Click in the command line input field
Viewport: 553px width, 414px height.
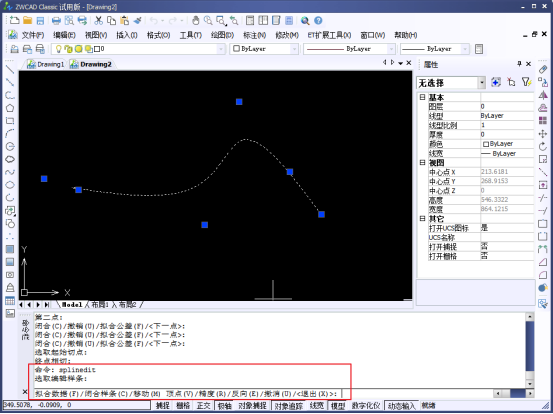416,393
